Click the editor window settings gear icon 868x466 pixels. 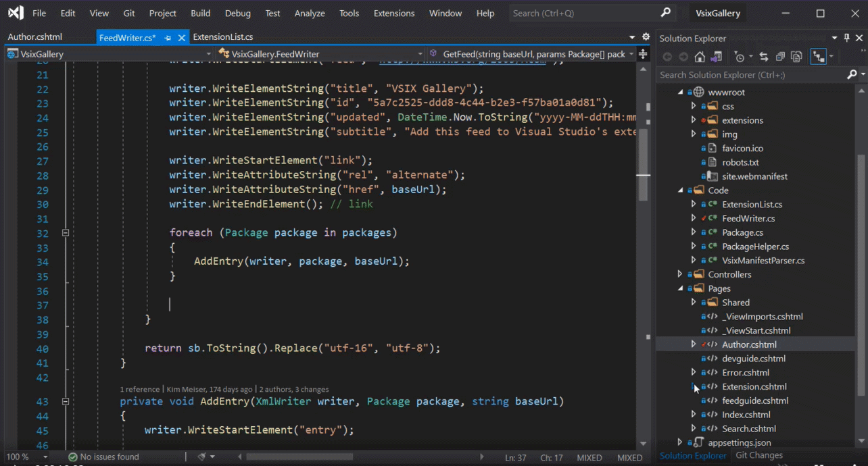click(646, 37)
